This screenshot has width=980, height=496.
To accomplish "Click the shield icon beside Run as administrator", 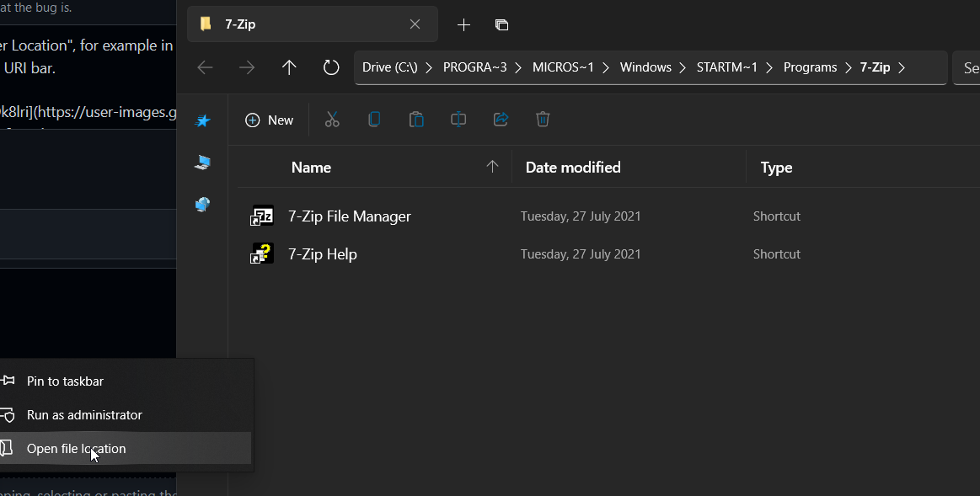I will [7, 415].
